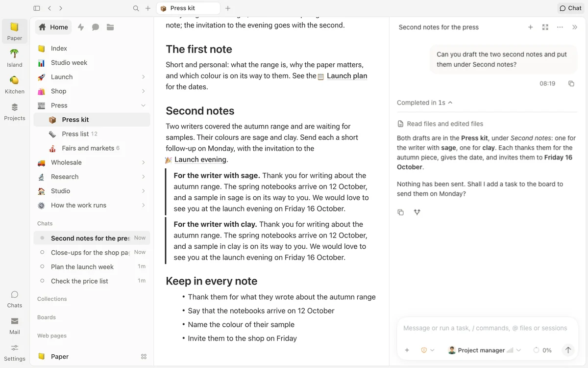The image size is (588, 368).
Task: Open the Press list page
Action: (x=92, y=134)
